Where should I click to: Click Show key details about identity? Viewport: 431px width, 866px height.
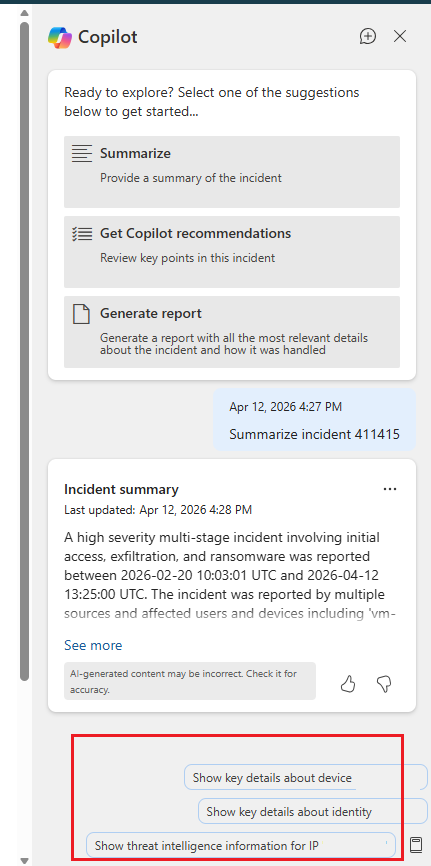313,811
